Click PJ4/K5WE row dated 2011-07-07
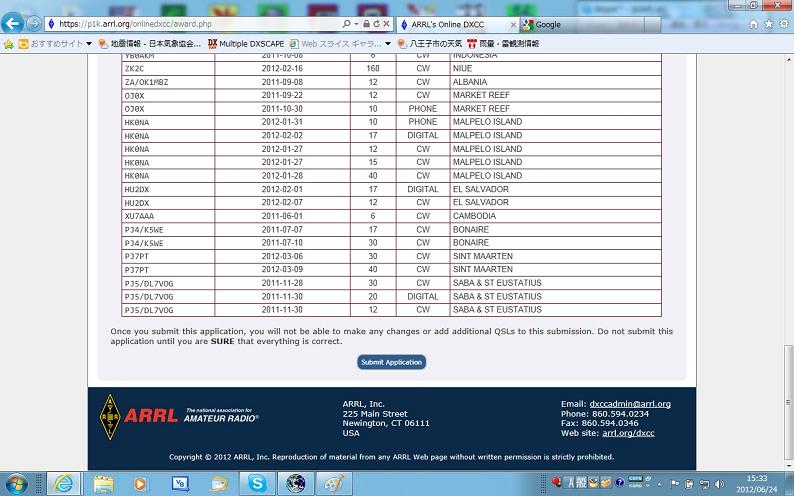Image resolution: width=794 pixels, height=496 pixels. pyautogui.click(x=391, y=229)
